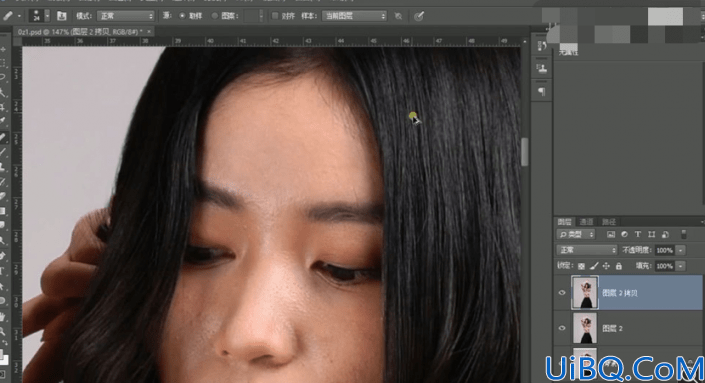This screenshot has height=383, width=705.
Task: Switch to the 路径 paths tab
Action: (609, 222)
